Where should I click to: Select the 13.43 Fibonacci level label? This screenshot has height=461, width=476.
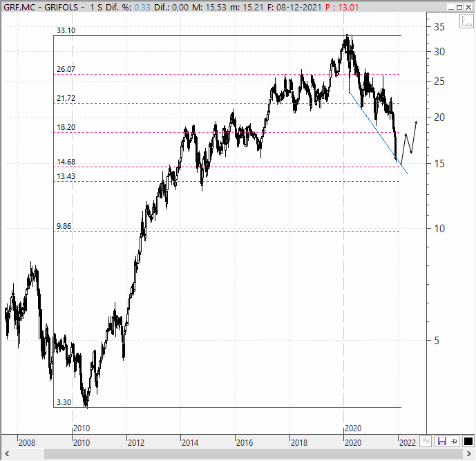click(x=66, y=176)
